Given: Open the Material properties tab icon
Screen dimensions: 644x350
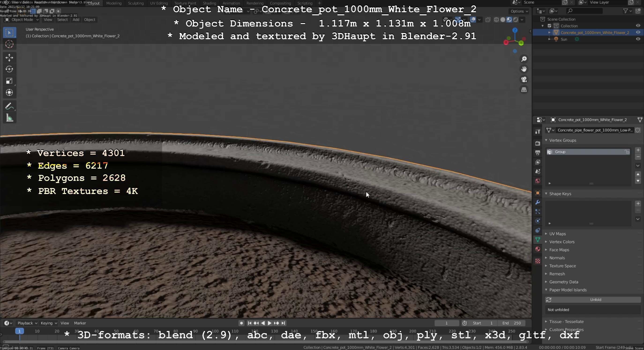Looking at the screenshot, I should (x=538, y=249).
